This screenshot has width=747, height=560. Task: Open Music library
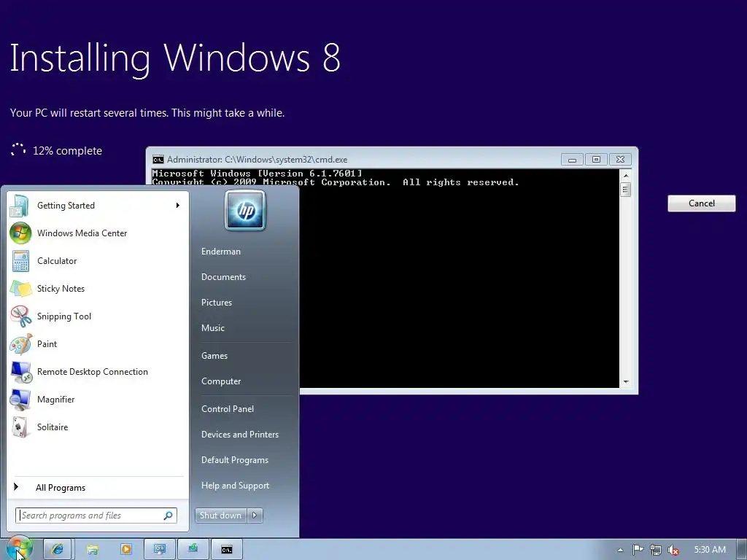tap(212, 328)
